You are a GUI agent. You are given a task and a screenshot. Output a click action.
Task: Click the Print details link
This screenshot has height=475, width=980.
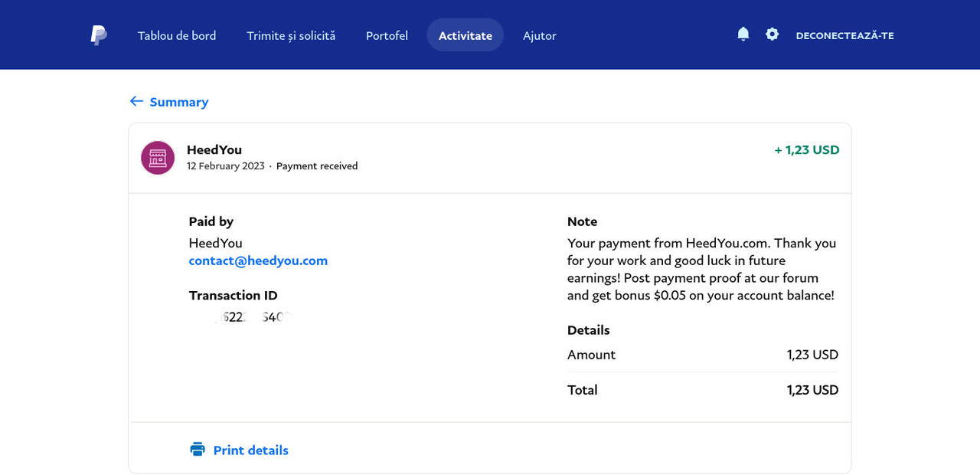pyautogui.click(x=251, y=450)
